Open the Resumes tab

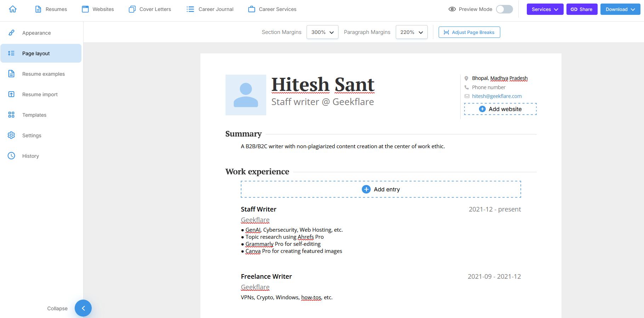(x=51, y=9)
